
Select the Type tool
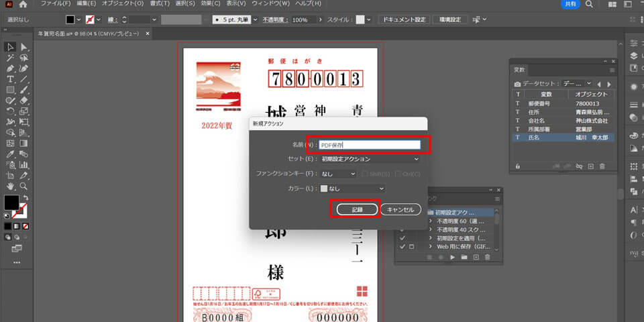point(10,79)
